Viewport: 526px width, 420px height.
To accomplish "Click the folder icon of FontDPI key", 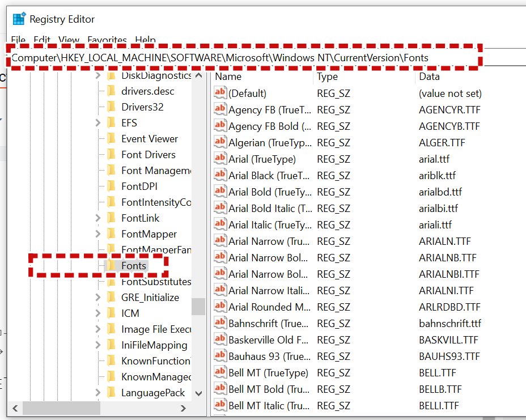I will [x=111, y=186].
